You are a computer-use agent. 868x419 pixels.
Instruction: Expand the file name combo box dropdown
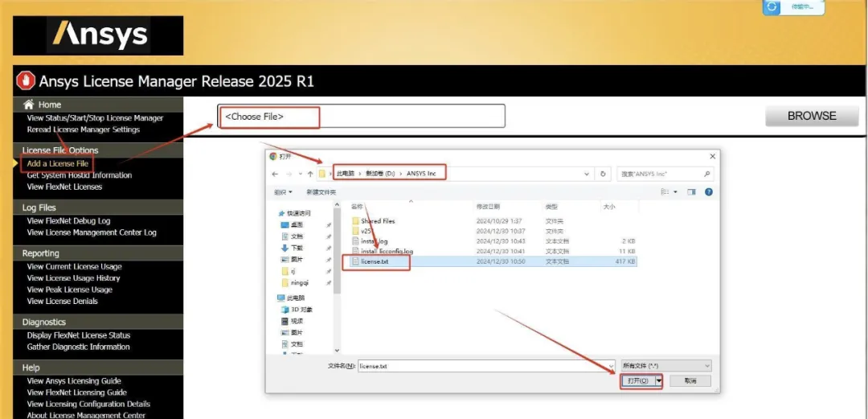pyautogui.click(x=611, y=366)
